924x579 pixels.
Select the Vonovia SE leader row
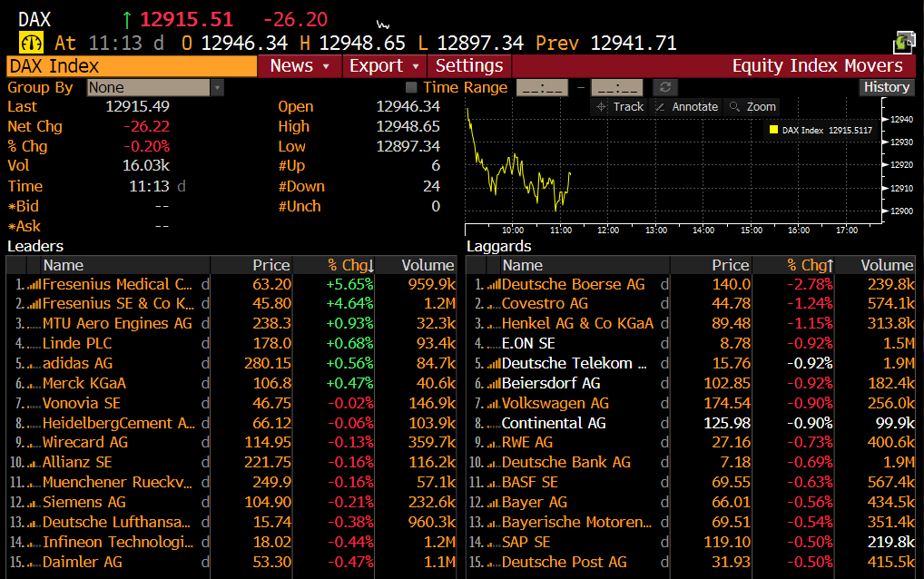coord(231,404)
